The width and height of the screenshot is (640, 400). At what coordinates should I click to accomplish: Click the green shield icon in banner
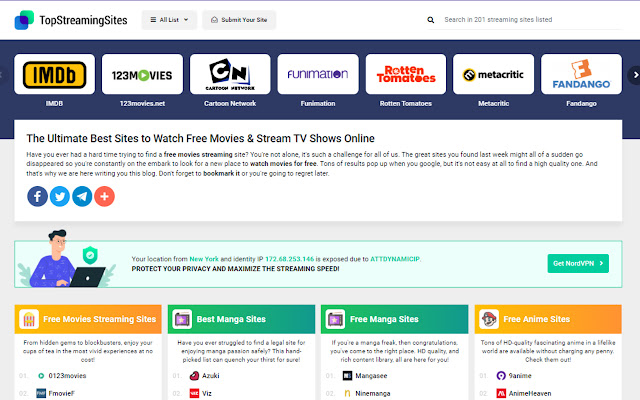[90, 256]
